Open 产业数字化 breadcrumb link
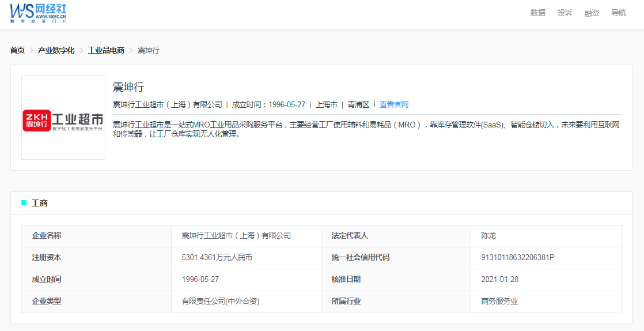Image resolution: width=644 pixels, height=331 pixels. click(x=56, y=50)
